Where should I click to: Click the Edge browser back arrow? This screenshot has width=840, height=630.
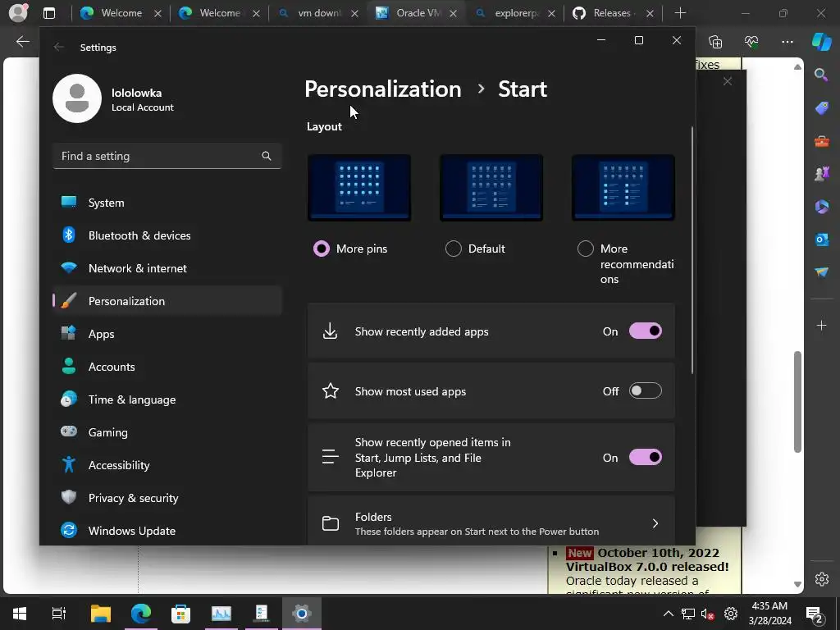[22, 41]
